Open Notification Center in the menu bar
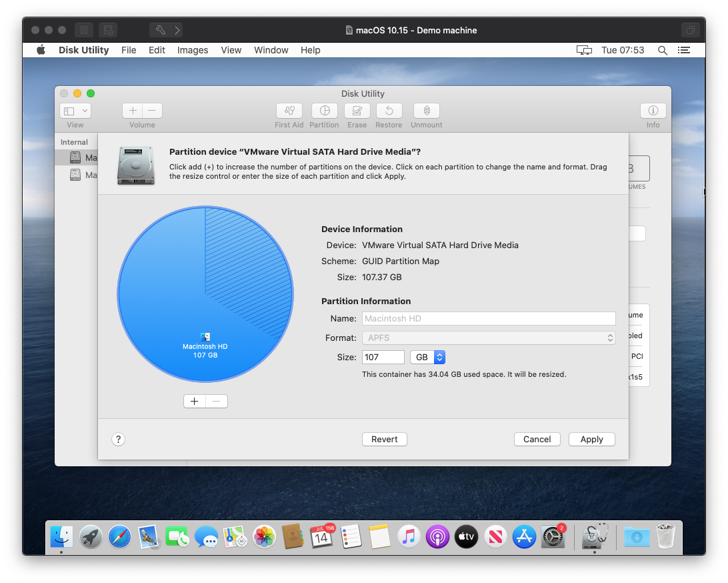 684,50
